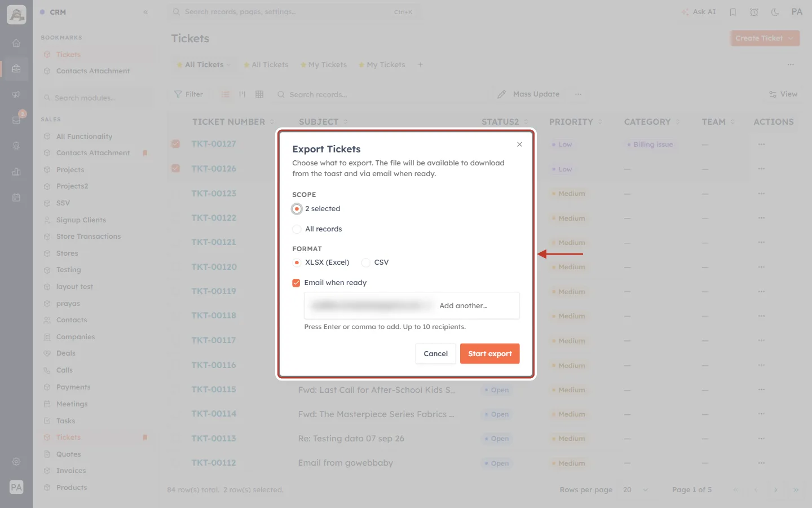Go to Deals in the sidebar
This screenshot has height=508, width=812.
tap(66, 353)
